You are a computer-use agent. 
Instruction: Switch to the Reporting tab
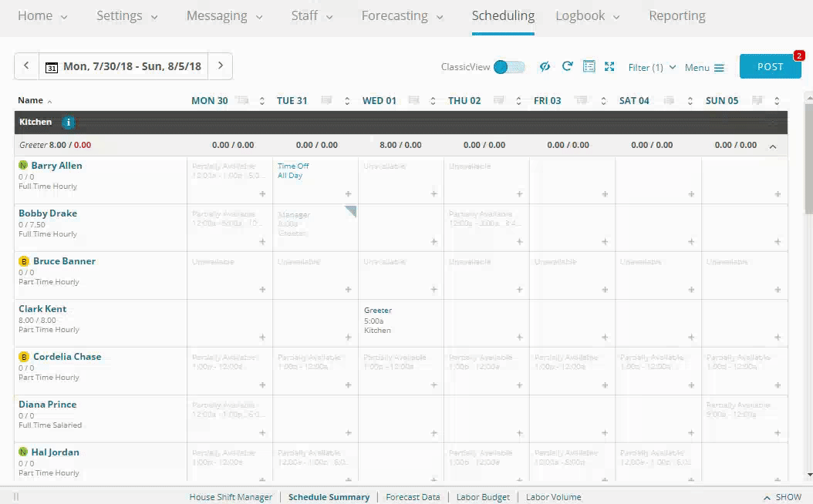pos(676,16)
